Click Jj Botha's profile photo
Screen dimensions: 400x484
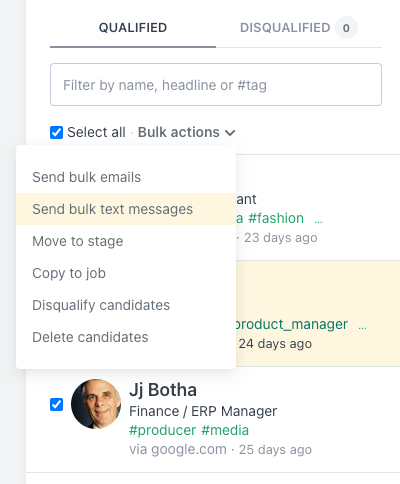pyautogui.click(x=96, y=404)
